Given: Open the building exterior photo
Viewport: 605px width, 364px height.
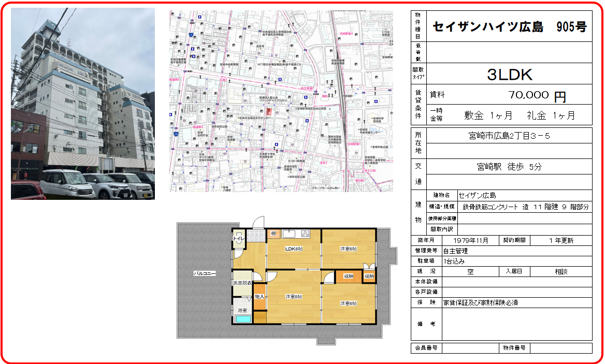Looking at the screenshot, I should [83, 104].
